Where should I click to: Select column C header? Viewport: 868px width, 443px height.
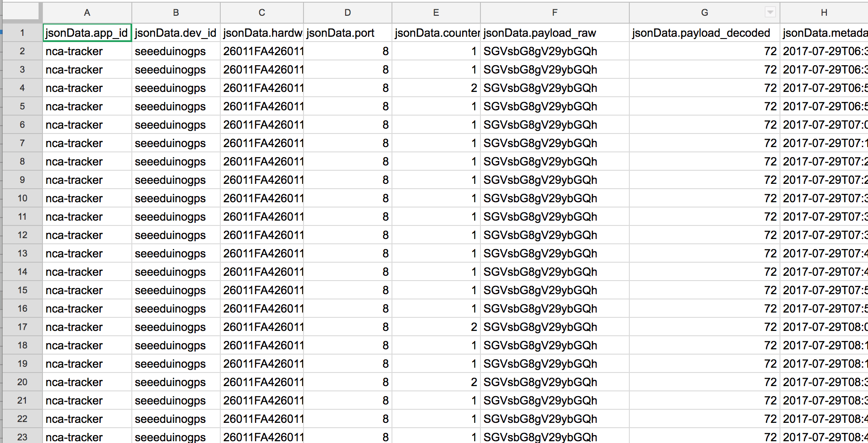(262, 12)
